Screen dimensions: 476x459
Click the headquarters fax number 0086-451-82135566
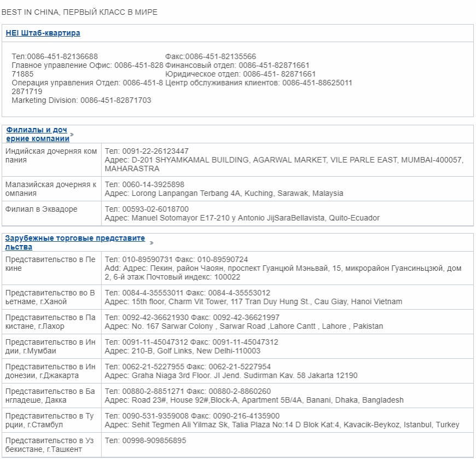pyautogui.click(x=211, y=56)
